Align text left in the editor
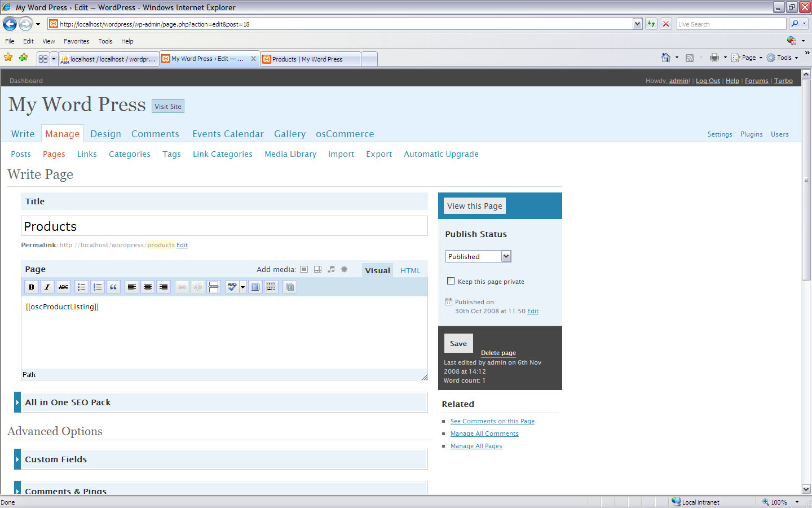This screenshot has width=812, height=508. 132,287
